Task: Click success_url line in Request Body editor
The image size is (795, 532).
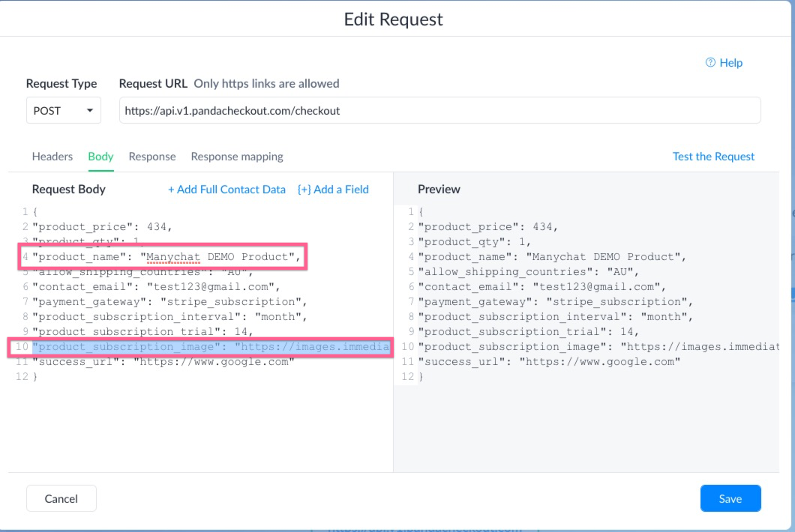Action: [x=163, y=362]
